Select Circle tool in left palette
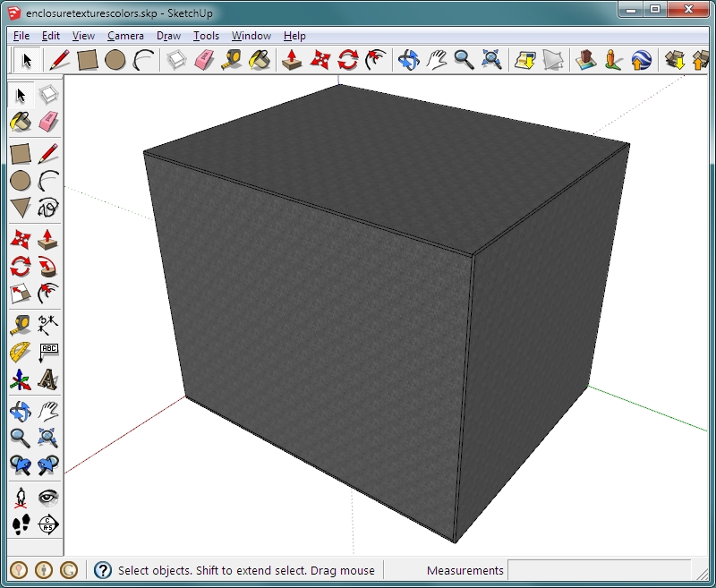 coord(21,181)
